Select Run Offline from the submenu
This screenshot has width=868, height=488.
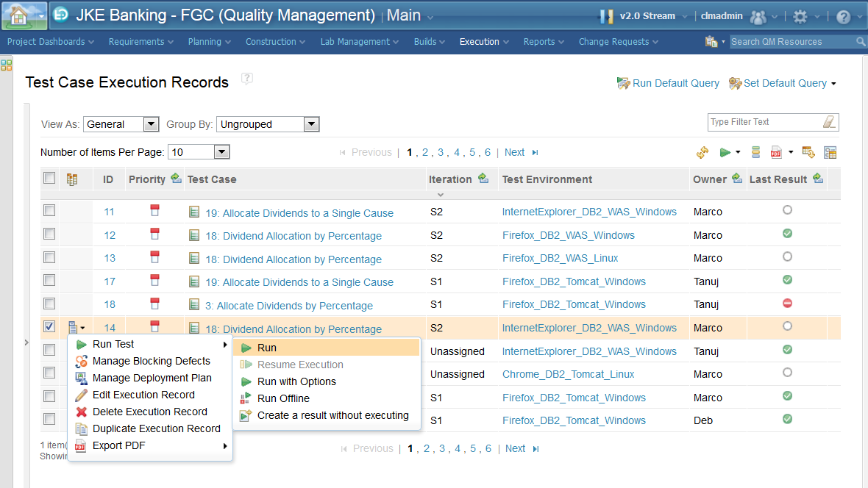(x=283, y=398)
